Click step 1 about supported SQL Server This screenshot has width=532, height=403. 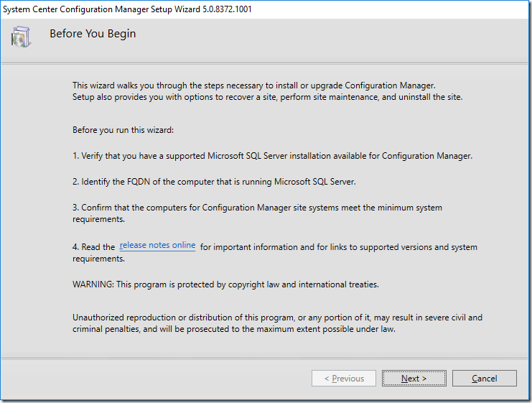[272, 156]
